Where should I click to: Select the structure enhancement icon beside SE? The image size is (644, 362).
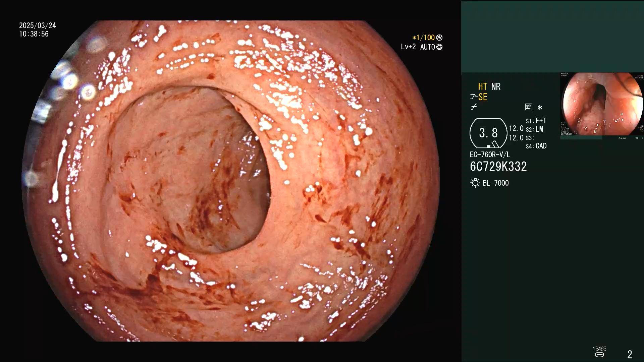pyautogui.click(x=473, y=97)
